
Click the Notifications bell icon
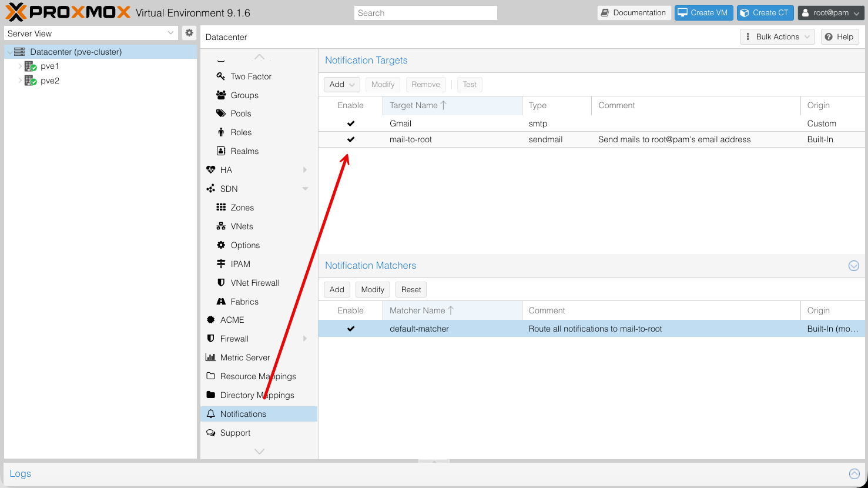211,414
